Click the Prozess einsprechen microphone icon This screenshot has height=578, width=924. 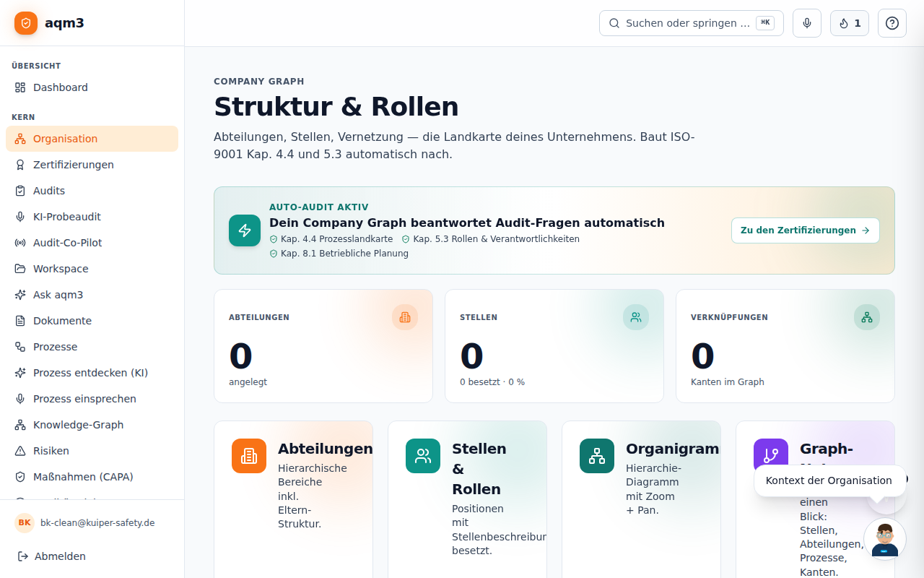20,399
